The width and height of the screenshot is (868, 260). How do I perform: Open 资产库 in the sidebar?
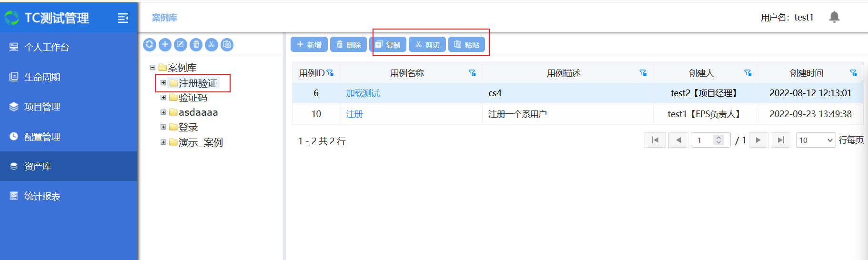(69, 166)
